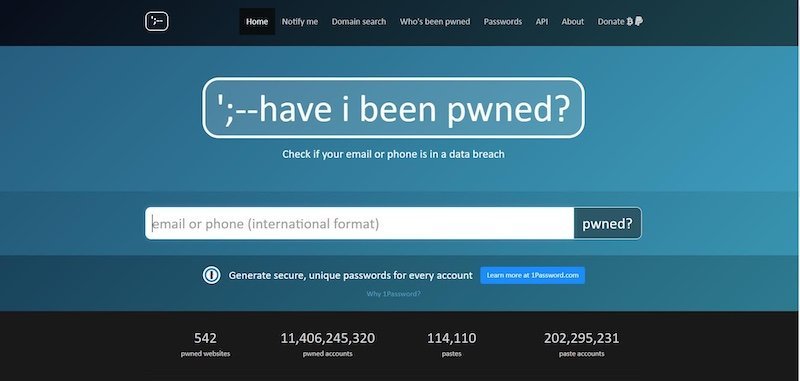This screenshot has width=800, height=381.
Task: Click the 114,110 pastes statistic
Action: [x=452, y=344]
